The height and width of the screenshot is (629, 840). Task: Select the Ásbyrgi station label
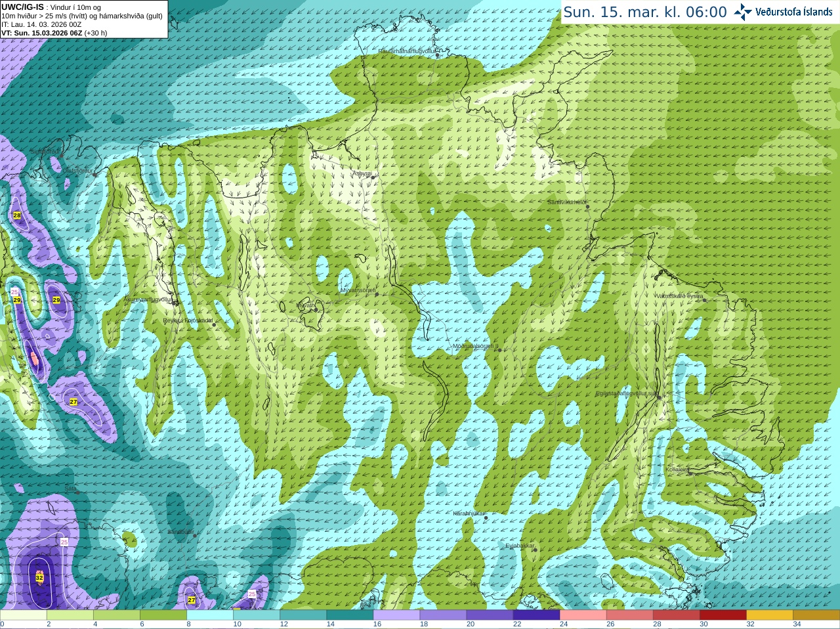[362, 173]
